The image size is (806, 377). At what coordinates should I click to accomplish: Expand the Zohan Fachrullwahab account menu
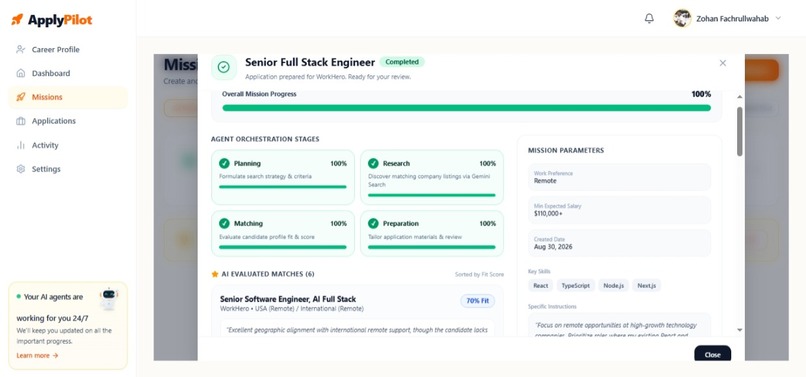pos(778,18)
